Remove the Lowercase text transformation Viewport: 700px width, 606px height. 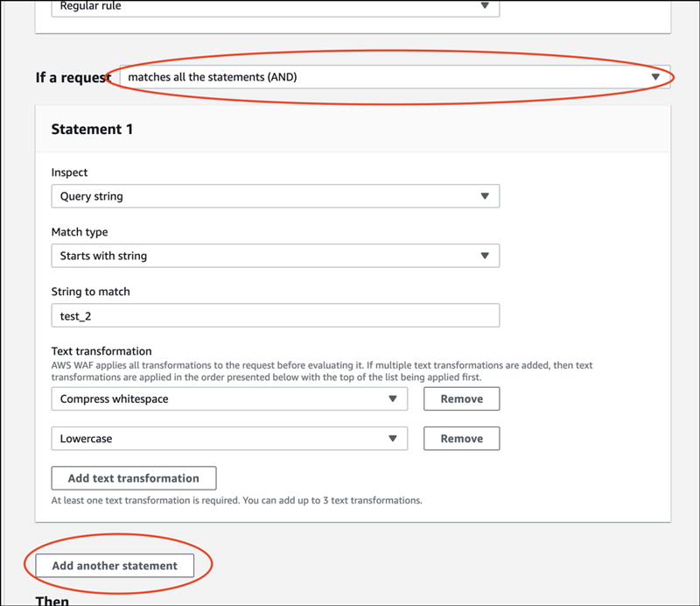[x=462, y=439]
